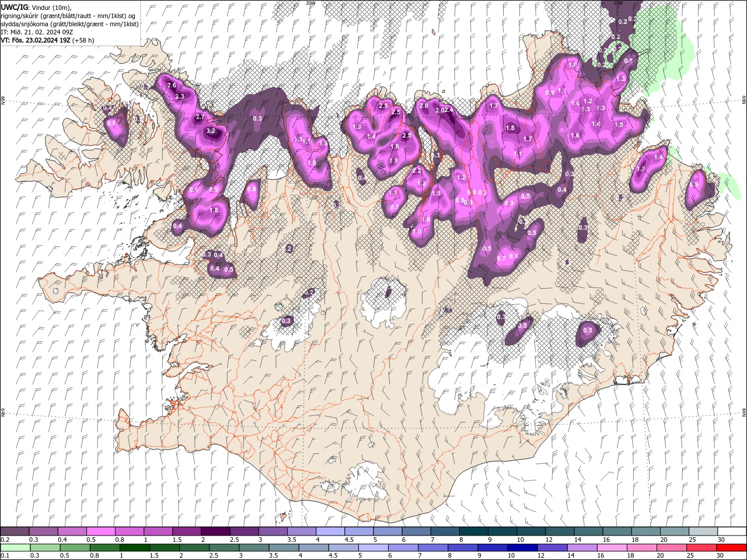Click the darkest green 1 swatch in lower legend
The width and height of the screenshot is (747, 560).
135,548
